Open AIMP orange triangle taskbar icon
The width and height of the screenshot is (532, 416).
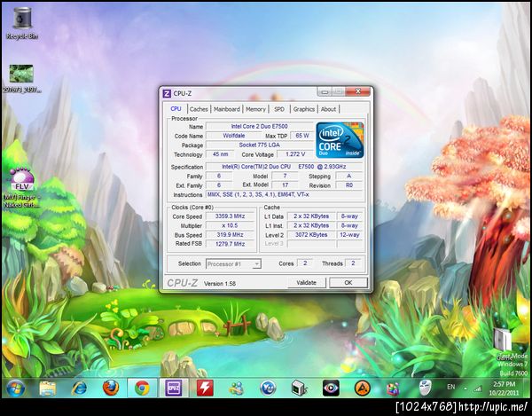tap(362, 389)
